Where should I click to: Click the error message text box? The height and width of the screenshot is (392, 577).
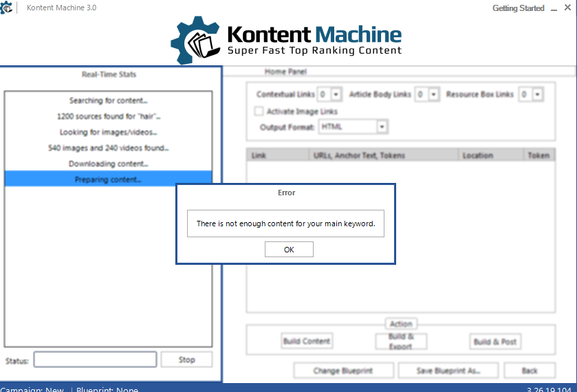pyautogui.click(x=285, y=224)
